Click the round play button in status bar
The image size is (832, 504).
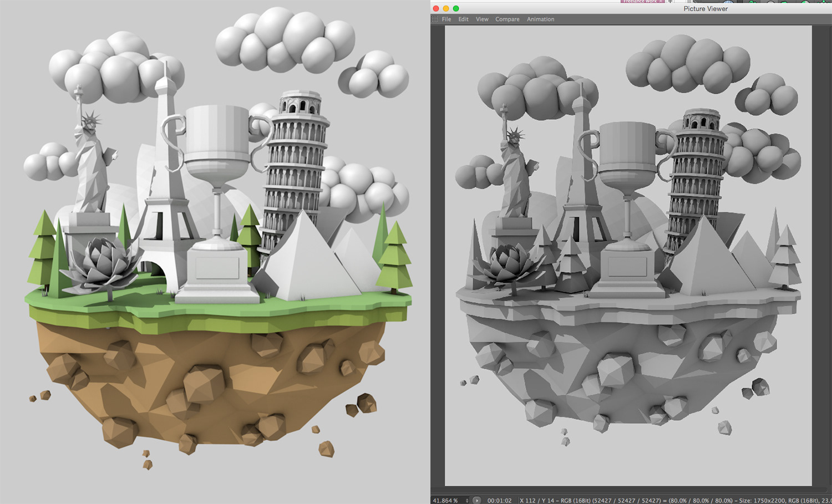476,500
